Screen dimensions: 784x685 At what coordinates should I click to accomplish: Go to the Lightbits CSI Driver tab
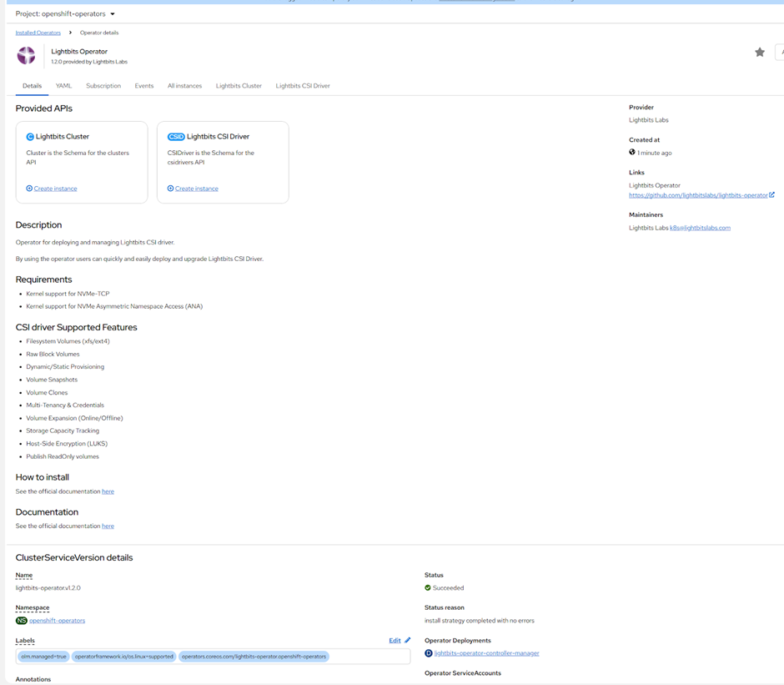[x=303, y=86]
